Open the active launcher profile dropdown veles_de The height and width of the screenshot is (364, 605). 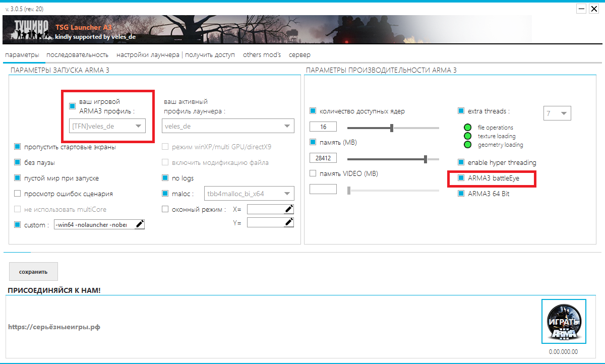228,126
